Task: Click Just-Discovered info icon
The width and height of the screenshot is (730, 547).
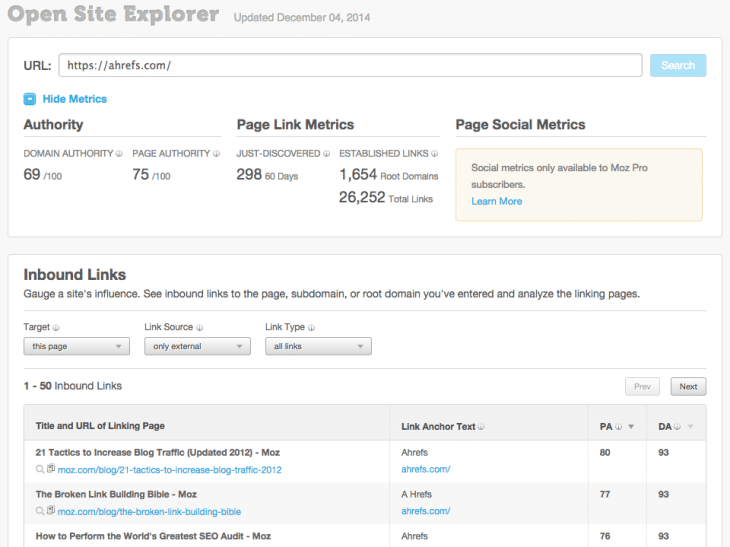Action: [326, 154]
